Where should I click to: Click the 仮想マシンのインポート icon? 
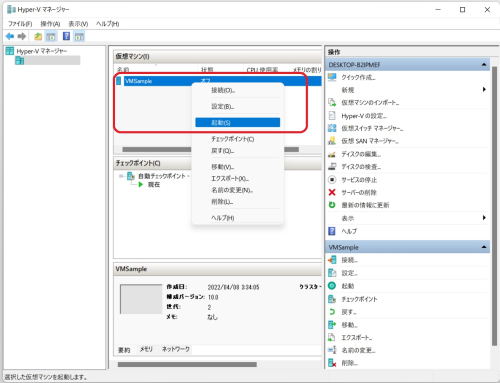tap(332, 102)
